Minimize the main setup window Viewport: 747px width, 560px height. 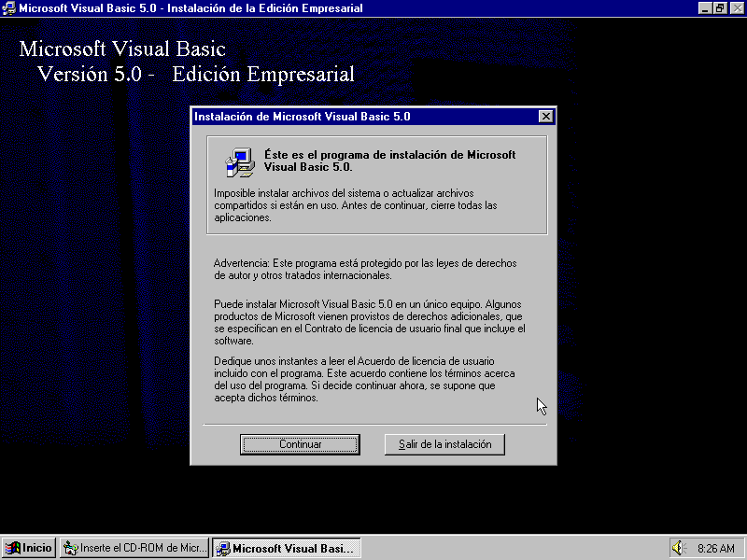705,8
